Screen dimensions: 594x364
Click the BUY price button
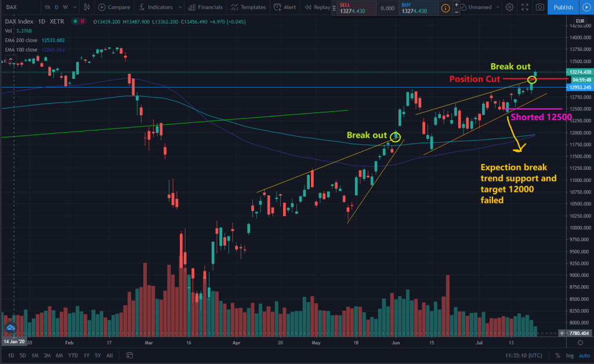pos(416,8)
